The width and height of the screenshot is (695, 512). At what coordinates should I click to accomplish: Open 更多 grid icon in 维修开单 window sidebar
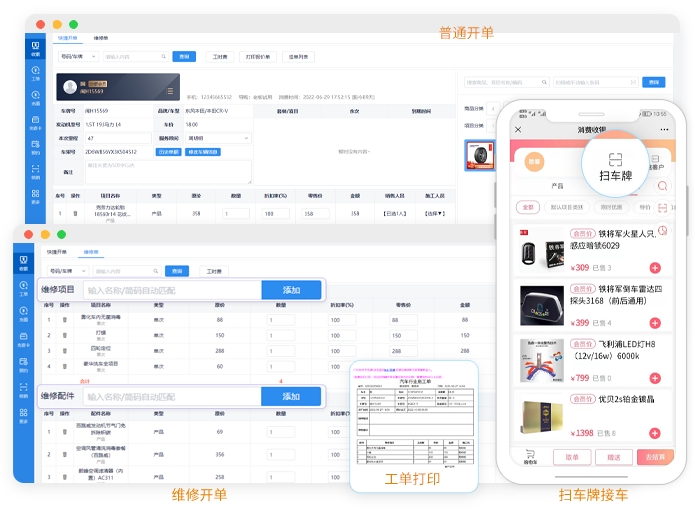point(23,415)
